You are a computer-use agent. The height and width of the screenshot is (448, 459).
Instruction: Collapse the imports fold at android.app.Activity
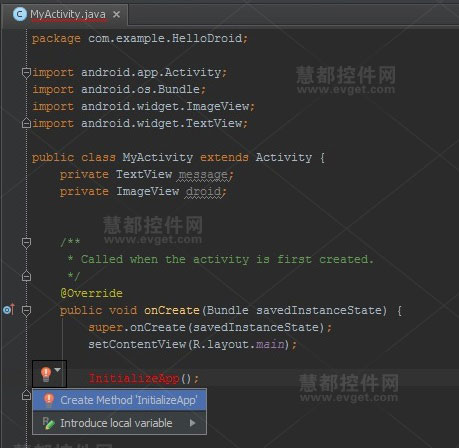coord(26,72)
